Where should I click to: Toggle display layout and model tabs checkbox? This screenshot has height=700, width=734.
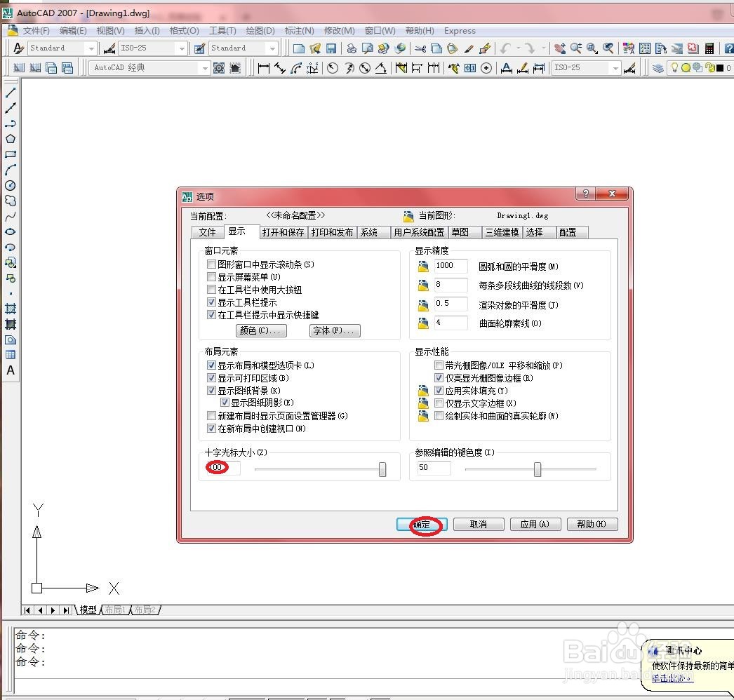(211, 365)
